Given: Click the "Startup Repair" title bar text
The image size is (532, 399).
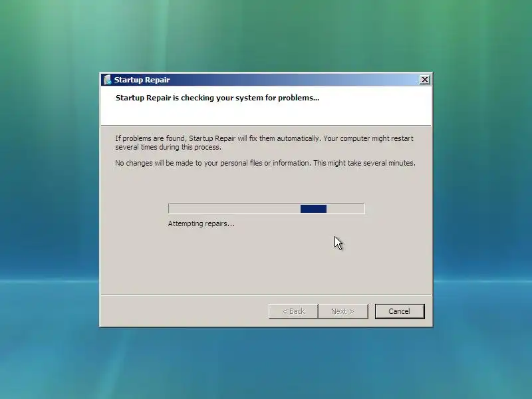Looking at the screenshot, I should pos(142,80).
